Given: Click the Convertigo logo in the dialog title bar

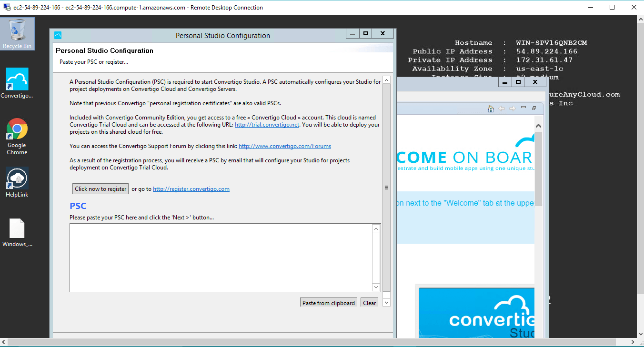Looking at the screenshot, I should click(57, 35).
